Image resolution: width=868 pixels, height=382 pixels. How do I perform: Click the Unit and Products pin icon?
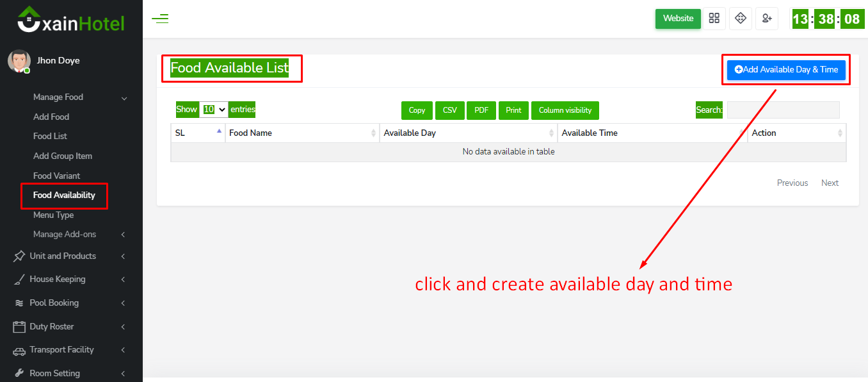point(19,256)
